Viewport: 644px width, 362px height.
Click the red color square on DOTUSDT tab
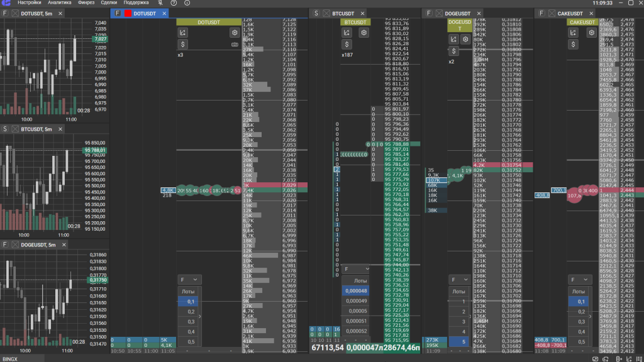click(x=128, y=13)
